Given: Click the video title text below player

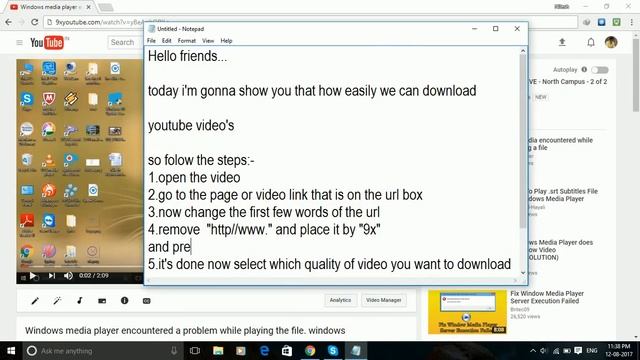Looking at the screenshot, I should pyautogui.click(x=185, y=330).
